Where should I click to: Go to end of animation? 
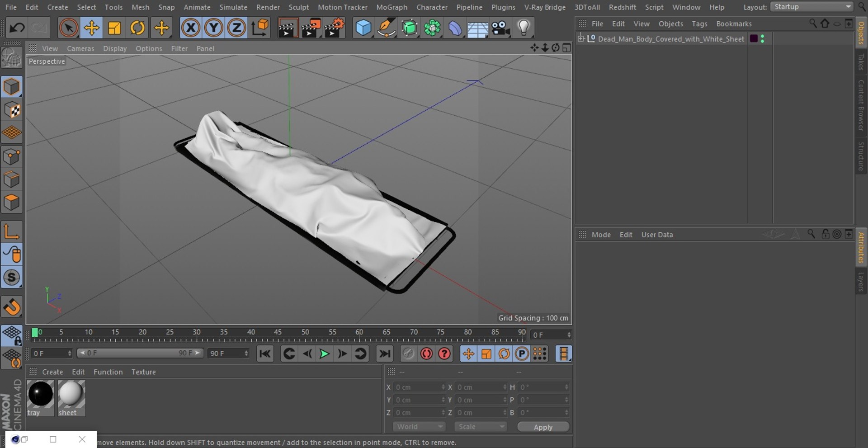385,354
